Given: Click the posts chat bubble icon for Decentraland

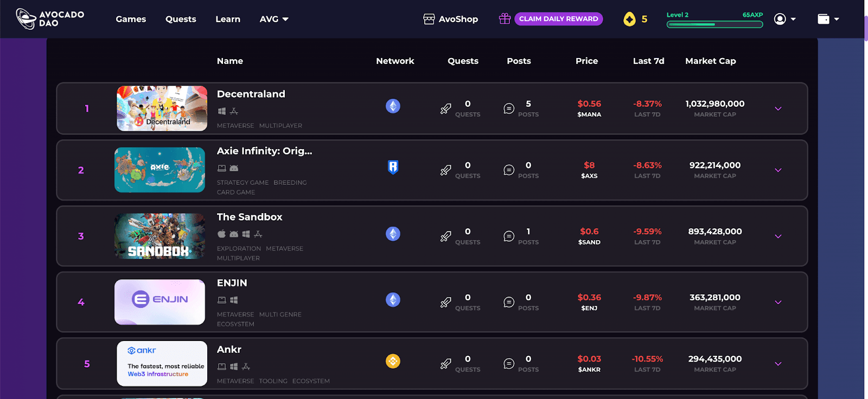Looking at the screenshot, I should tap(508, 108).
